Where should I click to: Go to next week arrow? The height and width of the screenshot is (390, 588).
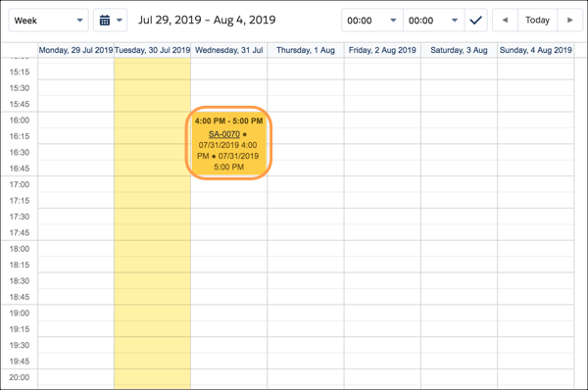click(570, 21)
